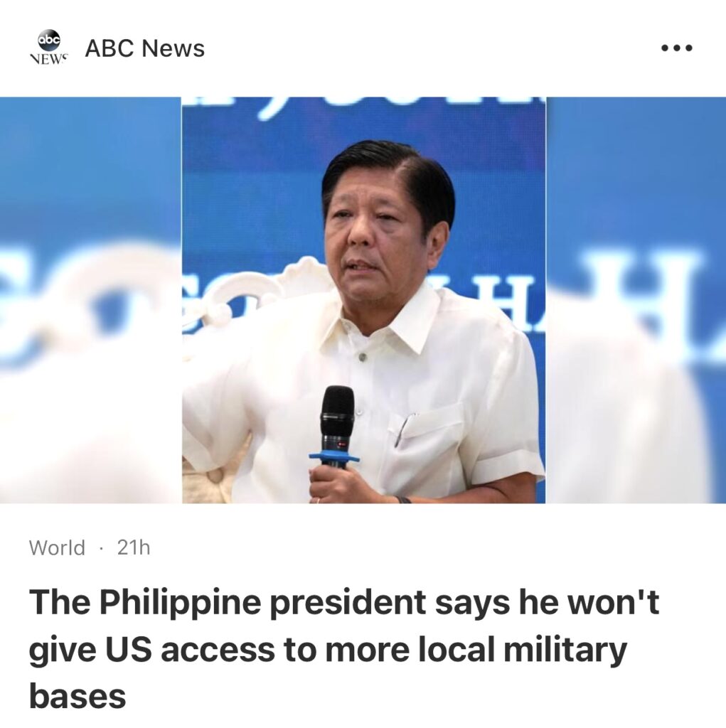
Task: Open the article's main photo
Action: point(363,300)
